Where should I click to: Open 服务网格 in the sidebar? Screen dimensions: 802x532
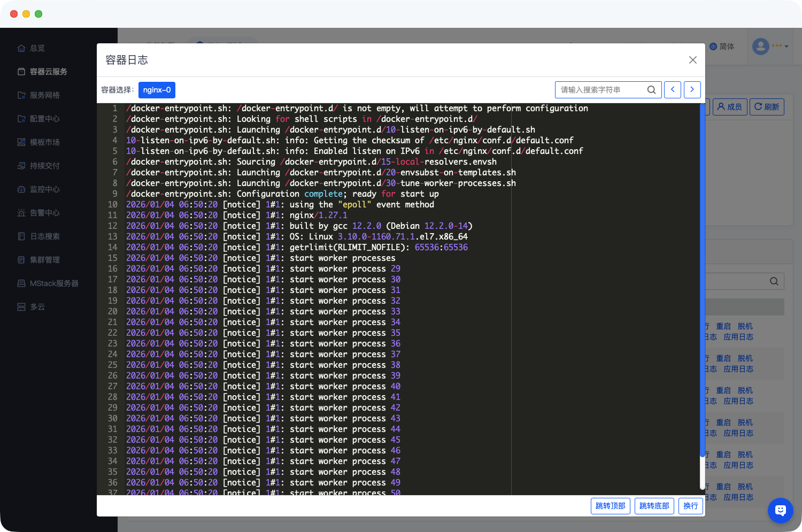pos(44,95)
